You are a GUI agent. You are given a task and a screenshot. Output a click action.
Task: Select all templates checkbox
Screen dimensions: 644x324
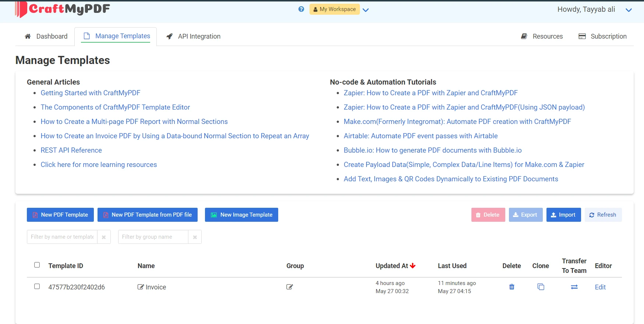tap(37, 265)
